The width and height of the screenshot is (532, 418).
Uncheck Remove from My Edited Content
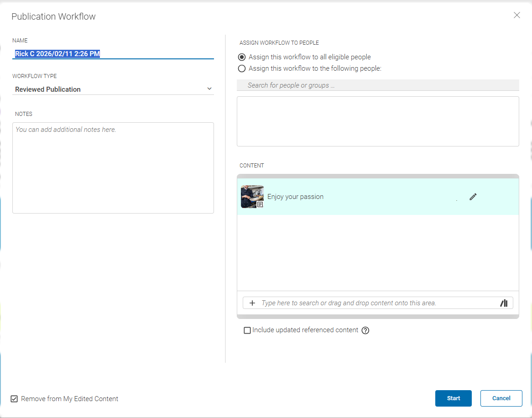coord(14,398)
